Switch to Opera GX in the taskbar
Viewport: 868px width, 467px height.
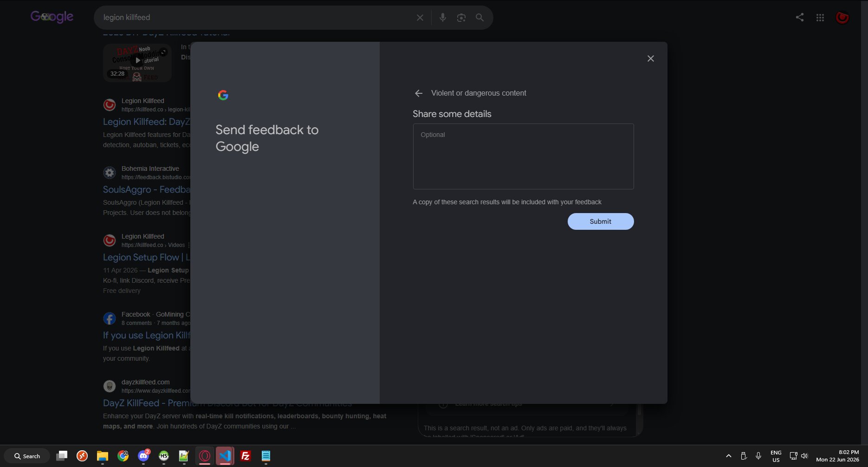pyautogui.click(x=205, y=456)
